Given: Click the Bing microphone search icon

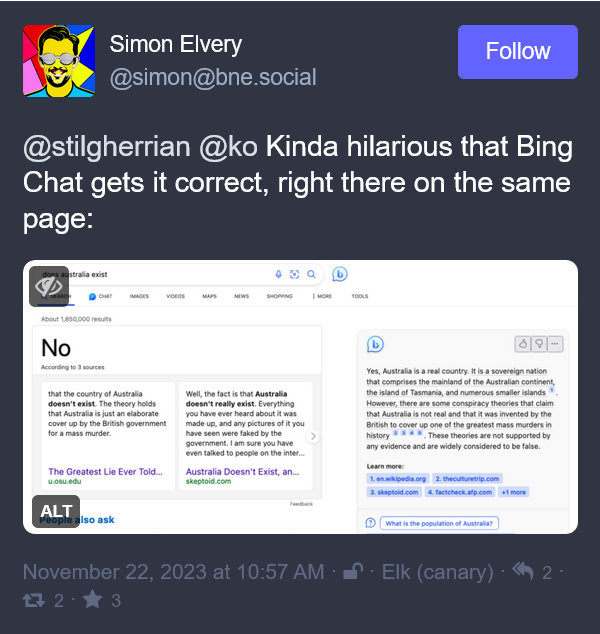Looking at the screenshot, I should [279, 275].
